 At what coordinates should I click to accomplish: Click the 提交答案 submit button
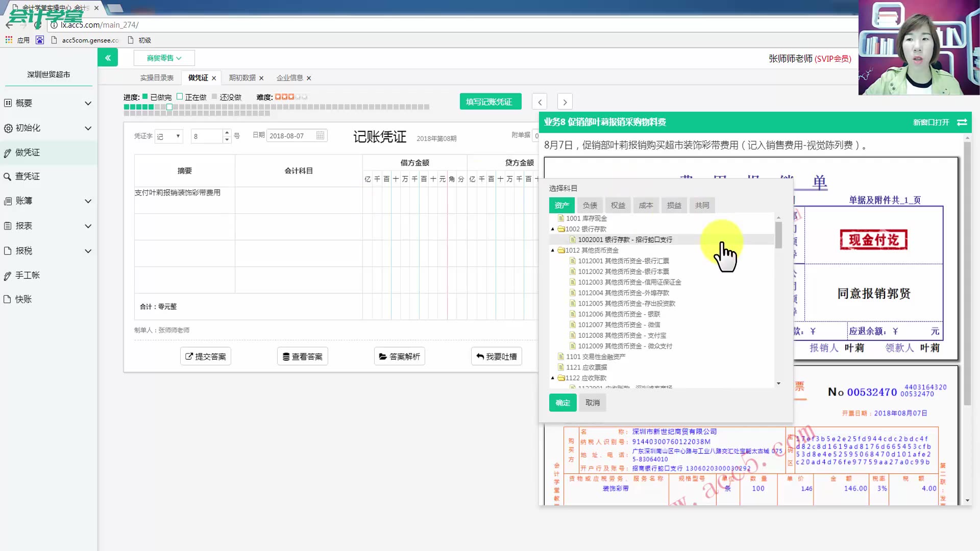[x=205, y=356]
